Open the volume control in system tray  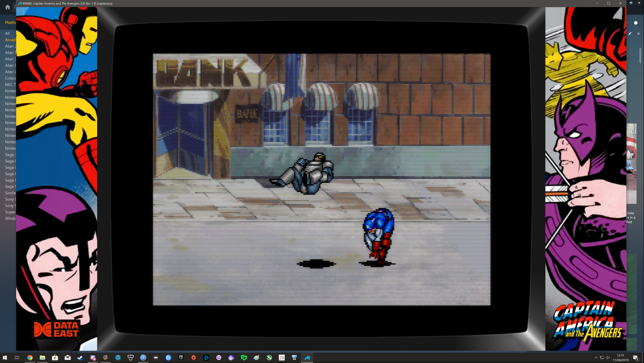[x=608, y=357]
